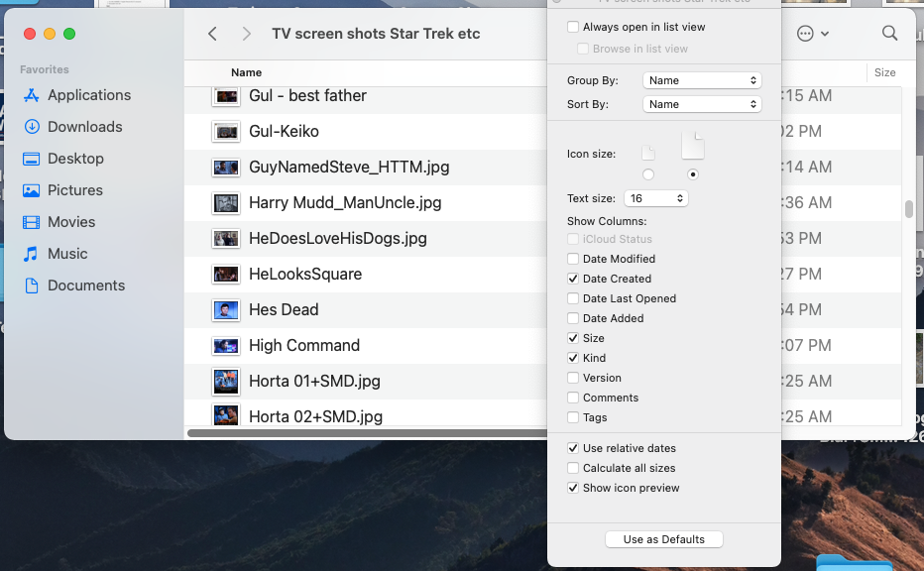Uncheck the Kind column checkbox
This screenshot has height=571, width=924.
(573, 358)
